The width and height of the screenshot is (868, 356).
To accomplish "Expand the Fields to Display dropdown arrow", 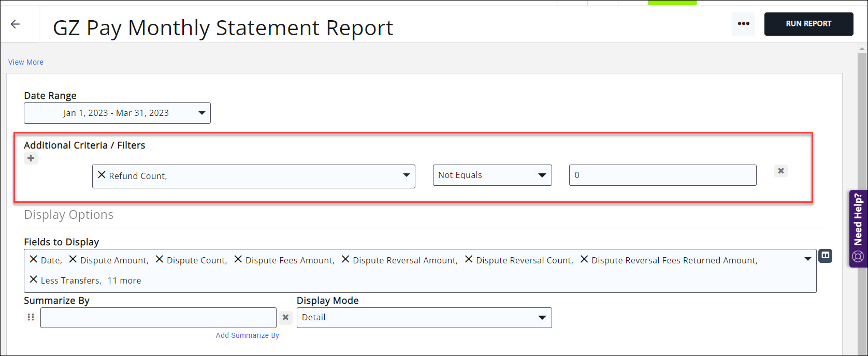I will point(807,259).
